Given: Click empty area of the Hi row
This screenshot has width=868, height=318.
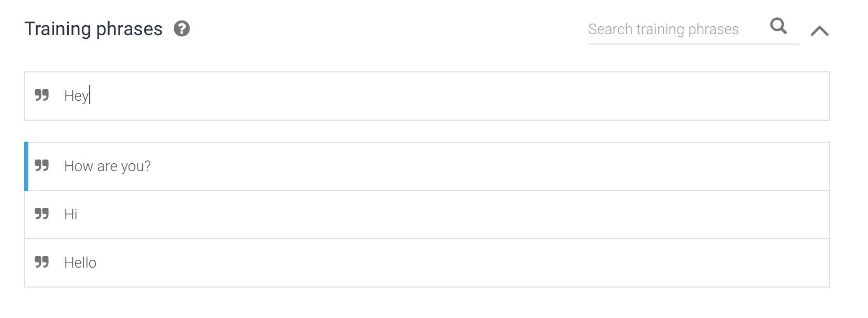Looking at the screenshot, I should coord(451,215).
